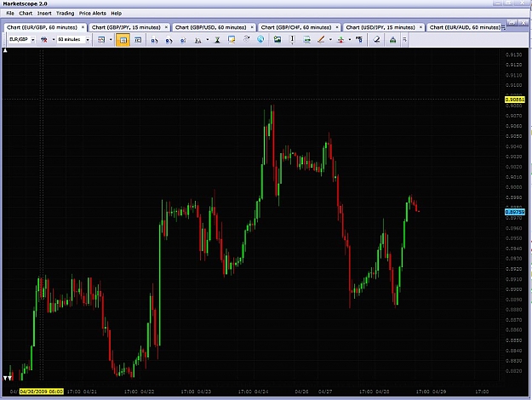Viewport: 532px width, 400px height.
Task: Select the horizontal line tool icon
Action: [307, 40]
